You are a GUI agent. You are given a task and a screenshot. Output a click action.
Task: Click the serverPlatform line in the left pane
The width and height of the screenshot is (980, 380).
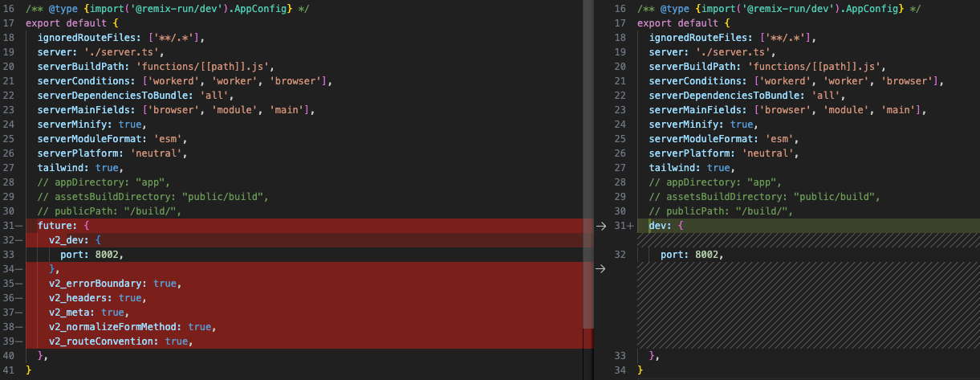click(x=112, y=153)
